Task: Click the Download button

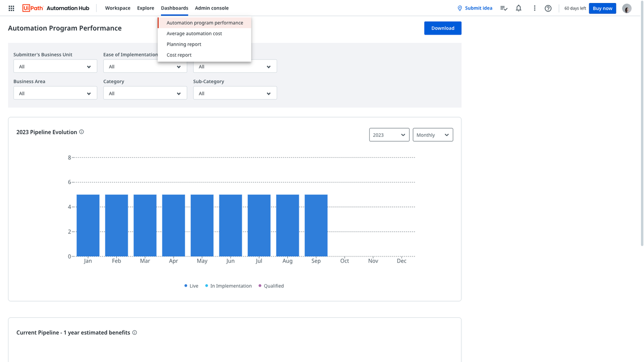Action: pos(442,28)
